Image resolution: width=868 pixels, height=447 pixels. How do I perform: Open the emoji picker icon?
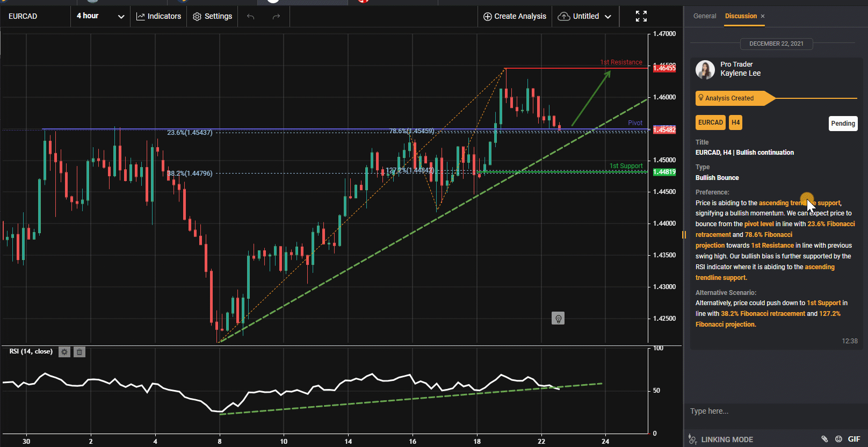(838, 439)
